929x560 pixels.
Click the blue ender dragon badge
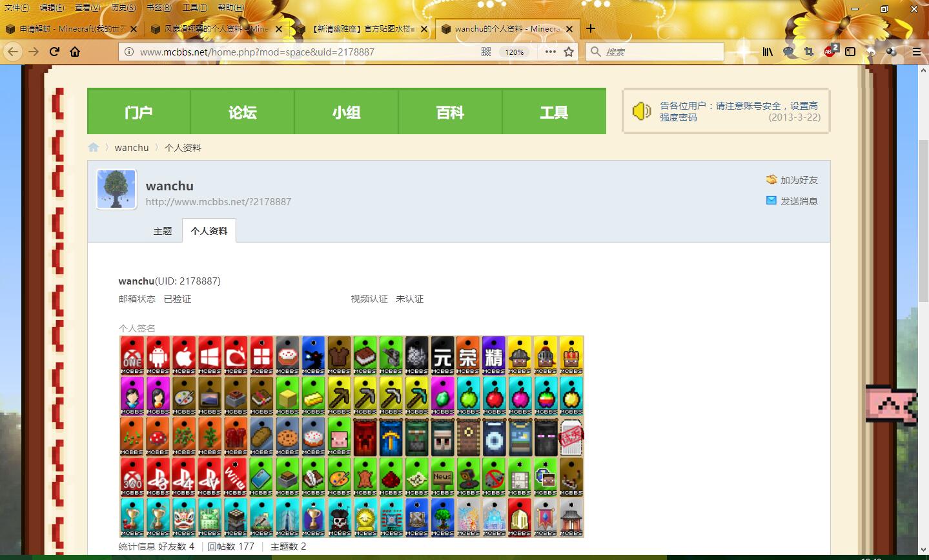[313, 355]
